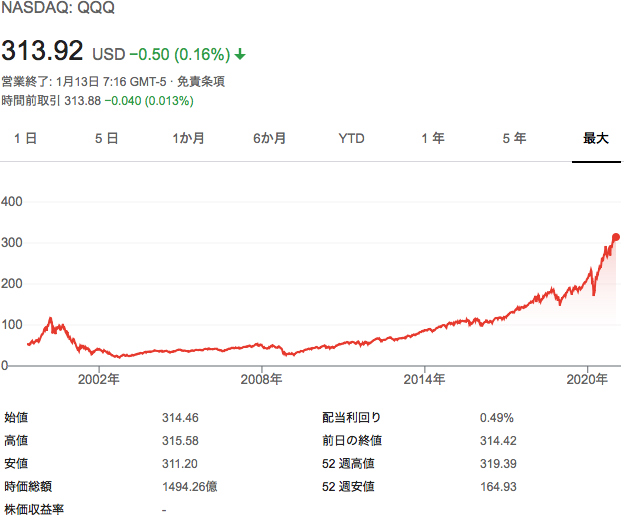Click the 200 y-axis label
Screen dimensions: 624x524
(12, 284)
